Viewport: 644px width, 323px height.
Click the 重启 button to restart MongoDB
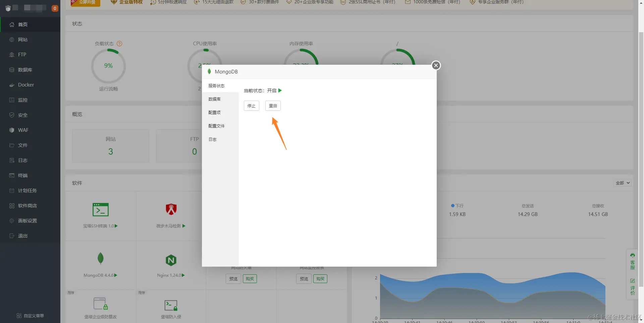point(273,106)
